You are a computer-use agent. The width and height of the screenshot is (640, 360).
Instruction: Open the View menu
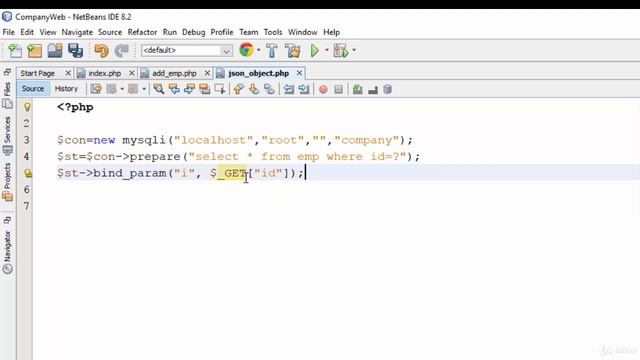click(48, 32)
